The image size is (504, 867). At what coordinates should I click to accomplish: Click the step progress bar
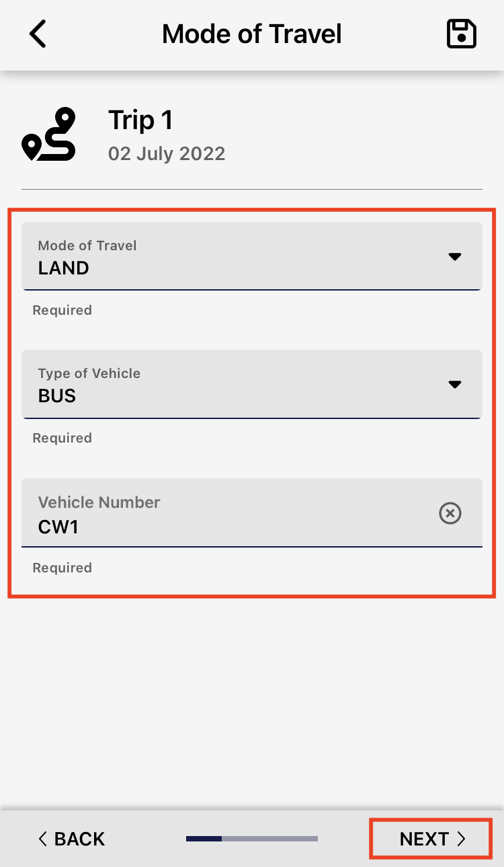point(252,839)
